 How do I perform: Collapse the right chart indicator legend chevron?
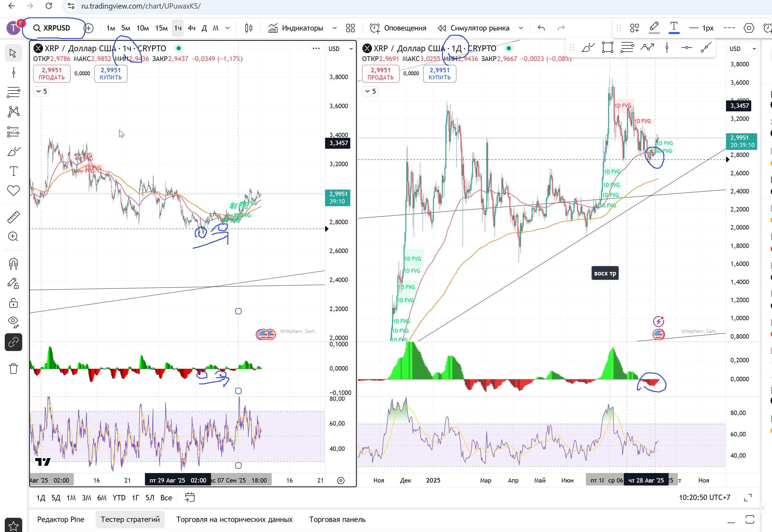click(x=370, y=91)
